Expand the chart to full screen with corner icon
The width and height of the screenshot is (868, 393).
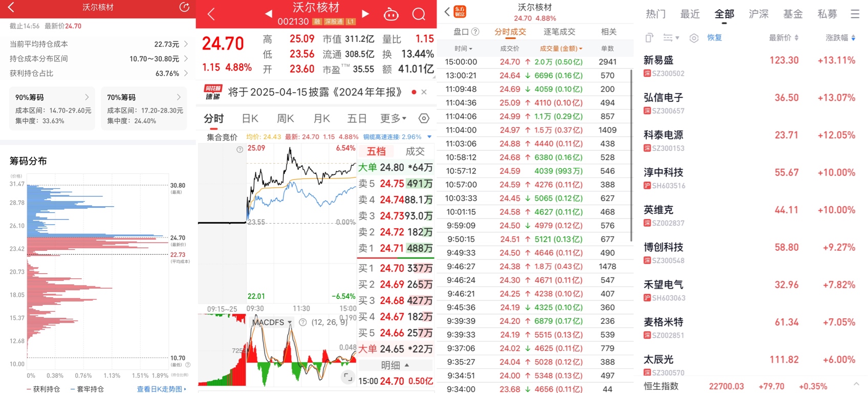pyautogui.click(x=348, y=378)
